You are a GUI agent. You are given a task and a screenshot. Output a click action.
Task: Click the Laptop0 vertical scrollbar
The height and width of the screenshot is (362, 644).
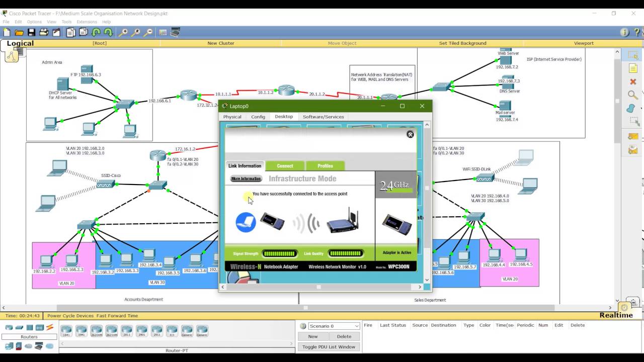[x=427, y=202]
